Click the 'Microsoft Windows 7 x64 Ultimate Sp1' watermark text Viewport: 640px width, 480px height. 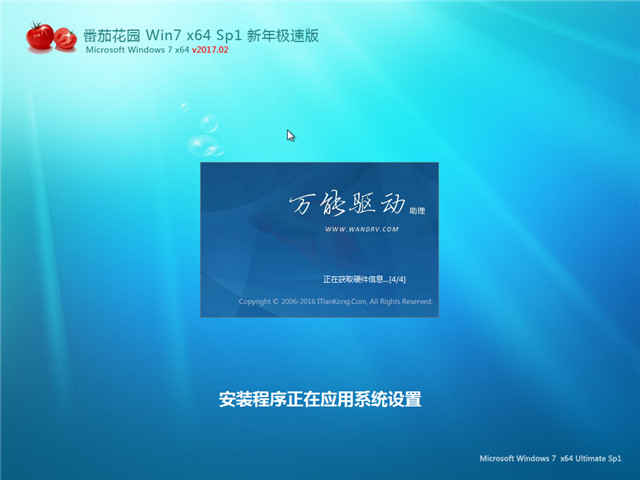[x=550, y=458]
